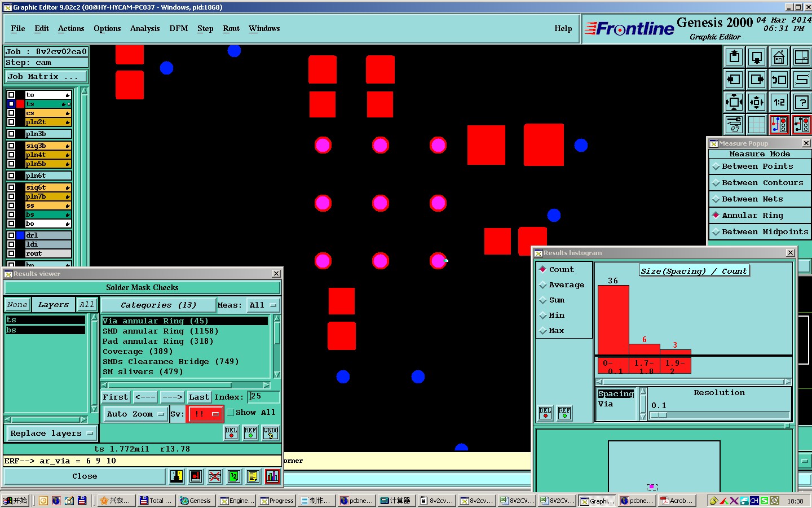Screen dimensions: 812x508
Task: Click the All layers button
Action: [87, 305]
